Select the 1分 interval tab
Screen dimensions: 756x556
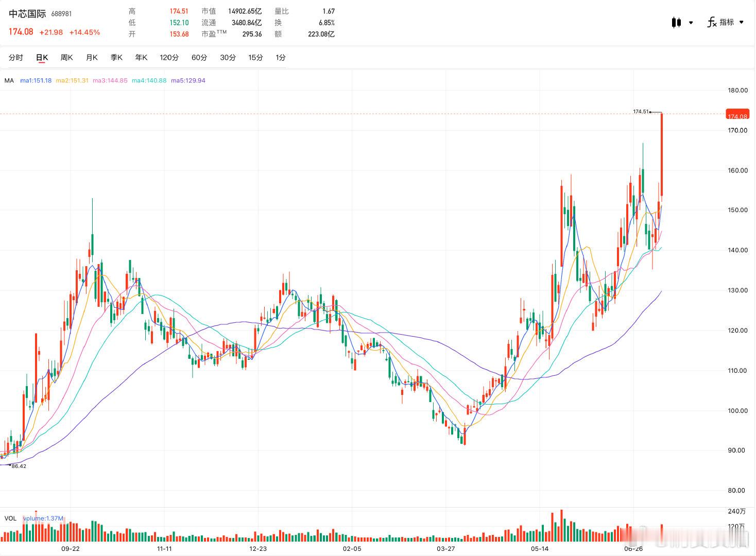pos(281,58)
